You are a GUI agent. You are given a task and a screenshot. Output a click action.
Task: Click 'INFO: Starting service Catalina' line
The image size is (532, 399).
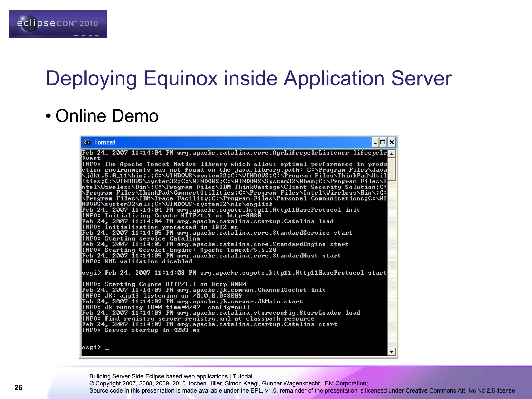[x=141, y=238]
